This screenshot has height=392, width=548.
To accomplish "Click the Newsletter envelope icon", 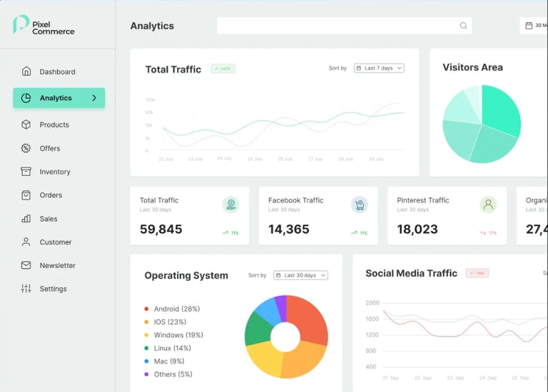I will 26,265.
